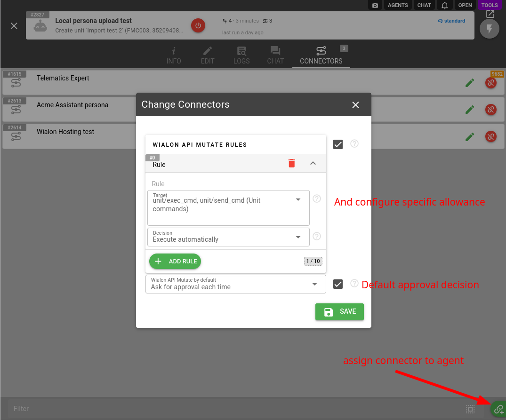Click the notifications bell icon
Screen dimensions: 506x420
(445, 5)
